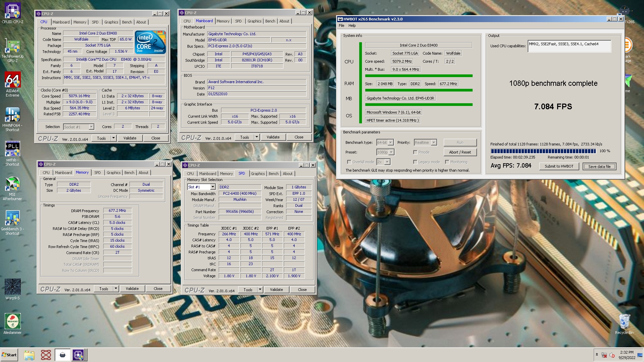Screen dimensions: 644x362
Task: Open the Recycle Bin icon
Action: pos(624,324)
